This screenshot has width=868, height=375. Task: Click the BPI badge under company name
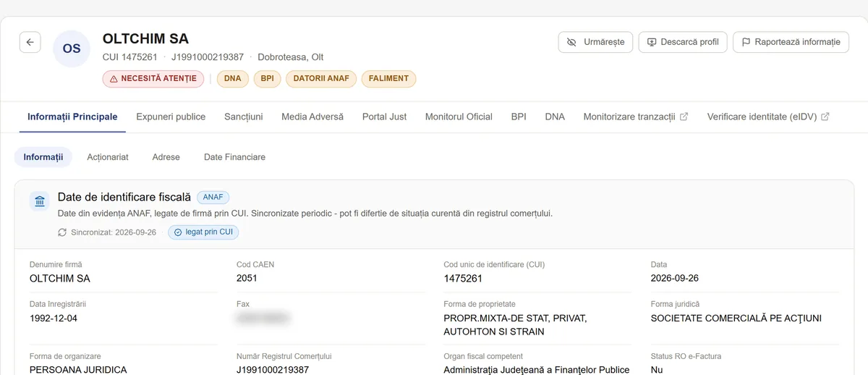pos(268,79)
